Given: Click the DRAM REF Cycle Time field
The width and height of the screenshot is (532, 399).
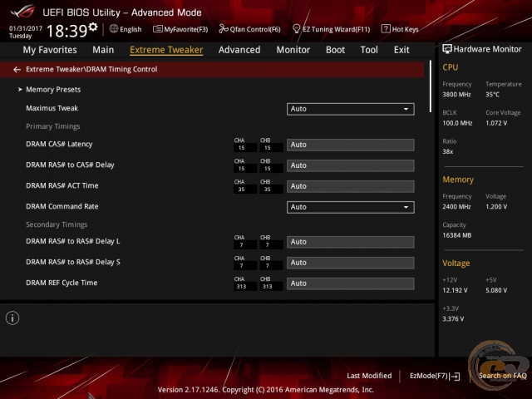Looking at the screenshot, I should [x=351, y=283].
